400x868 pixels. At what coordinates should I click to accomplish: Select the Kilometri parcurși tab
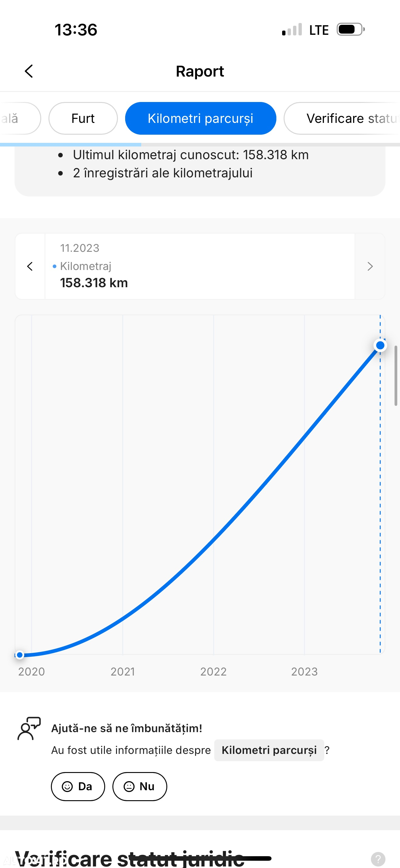tap(201, 118)
